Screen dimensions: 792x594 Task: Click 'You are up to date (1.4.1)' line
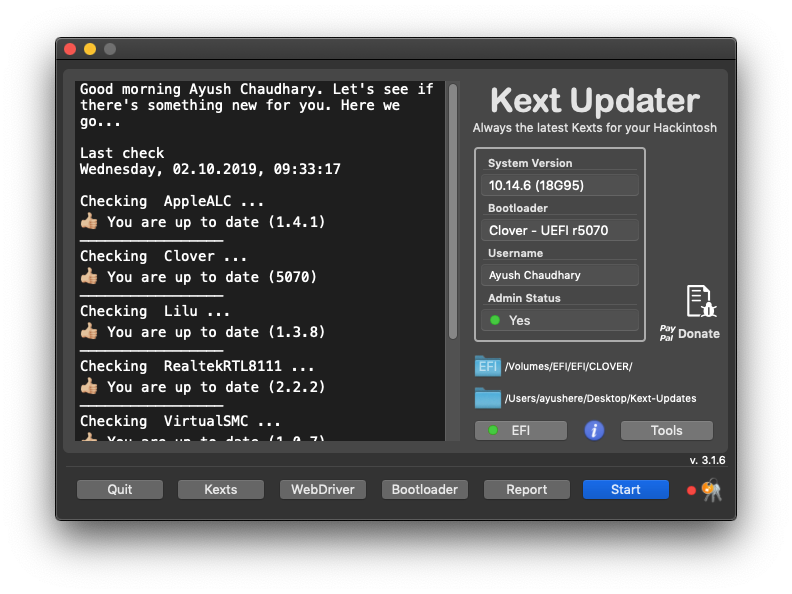(203, 222)
